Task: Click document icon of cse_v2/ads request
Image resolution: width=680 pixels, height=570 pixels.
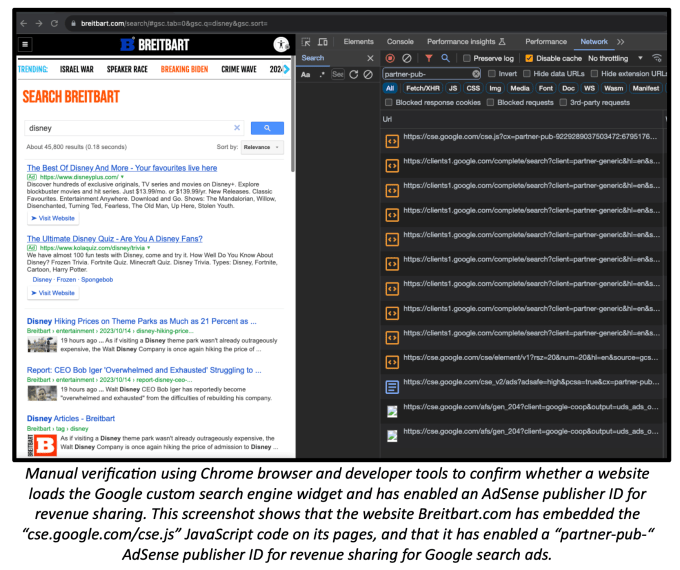Action: [x=392, y=387]
